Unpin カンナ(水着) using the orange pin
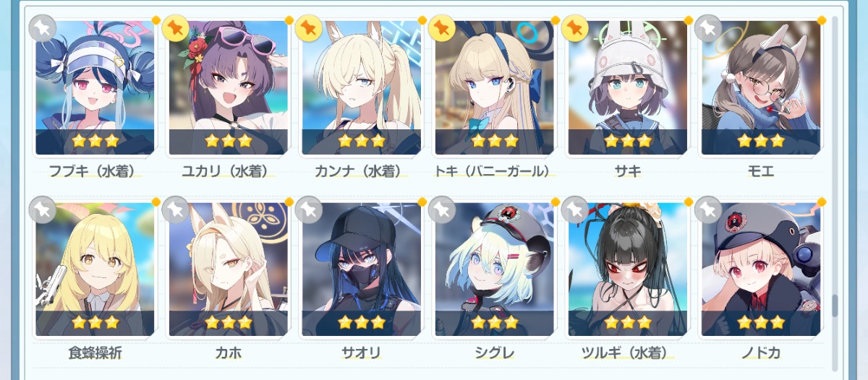Viewport: 868px width, 380px height. coord(308,28)
